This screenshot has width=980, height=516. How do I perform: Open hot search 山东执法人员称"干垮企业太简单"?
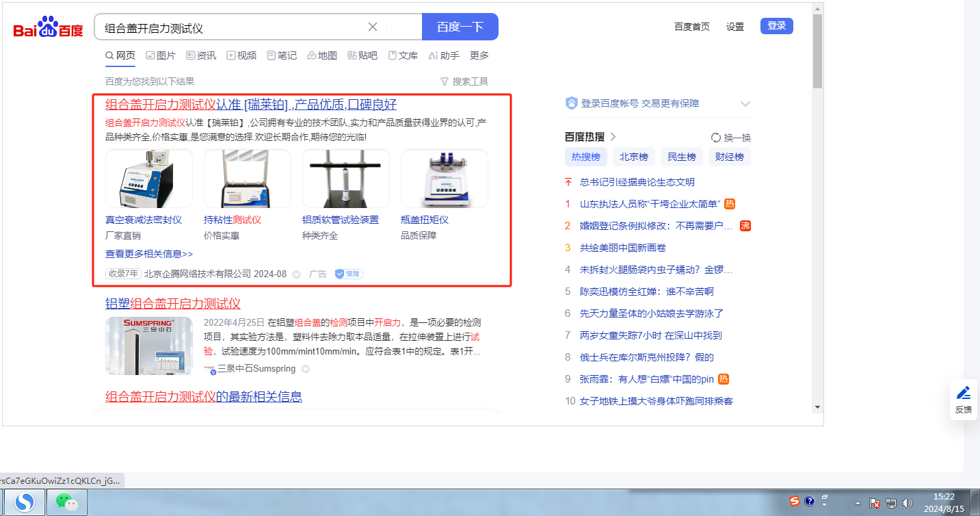650,204
